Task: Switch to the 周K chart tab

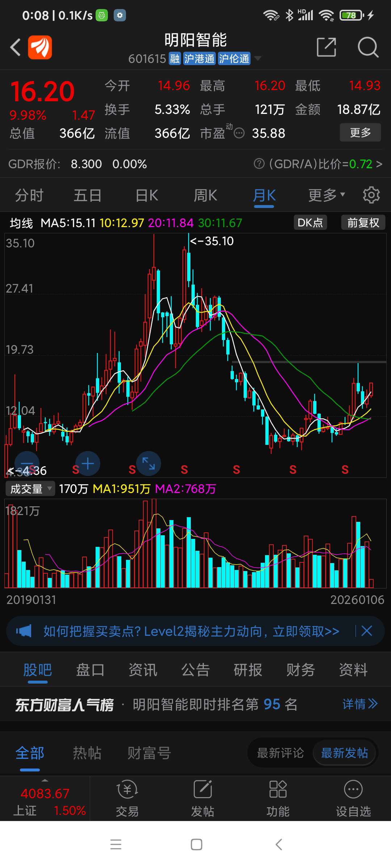Action: (205, 196)
